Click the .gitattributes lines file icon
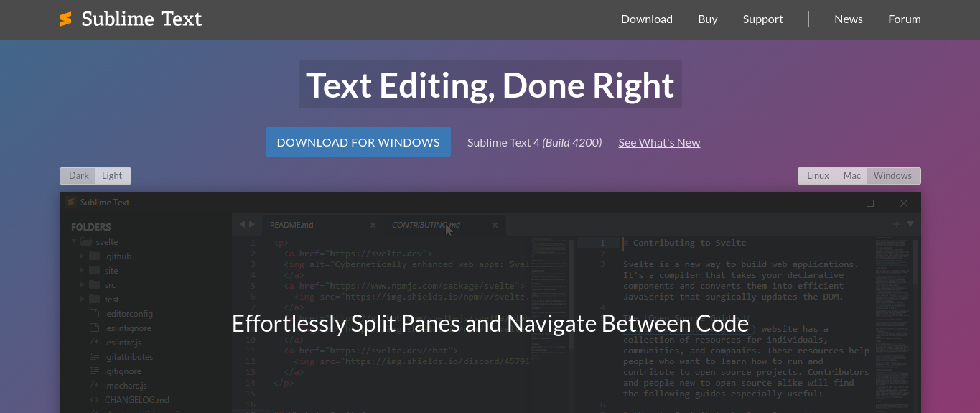Screen dimensions: 980x413 point(94,357)
